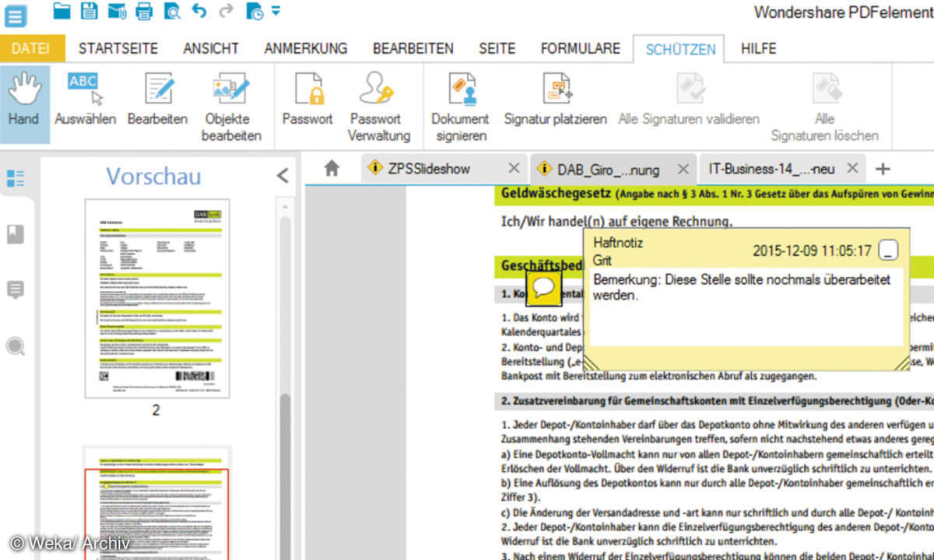Close the ZPSSlideshow document tab
The width and height of the screenshot is (934, 560).
click(x=514, y=168)
